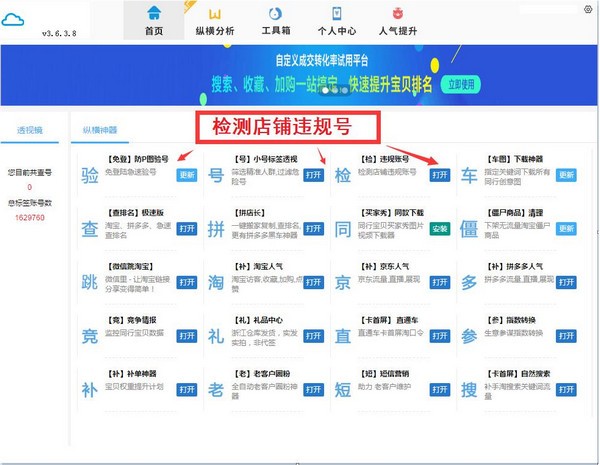
Task: Update the 僵尸商品 清理 tool
Action: pos(566,229)
